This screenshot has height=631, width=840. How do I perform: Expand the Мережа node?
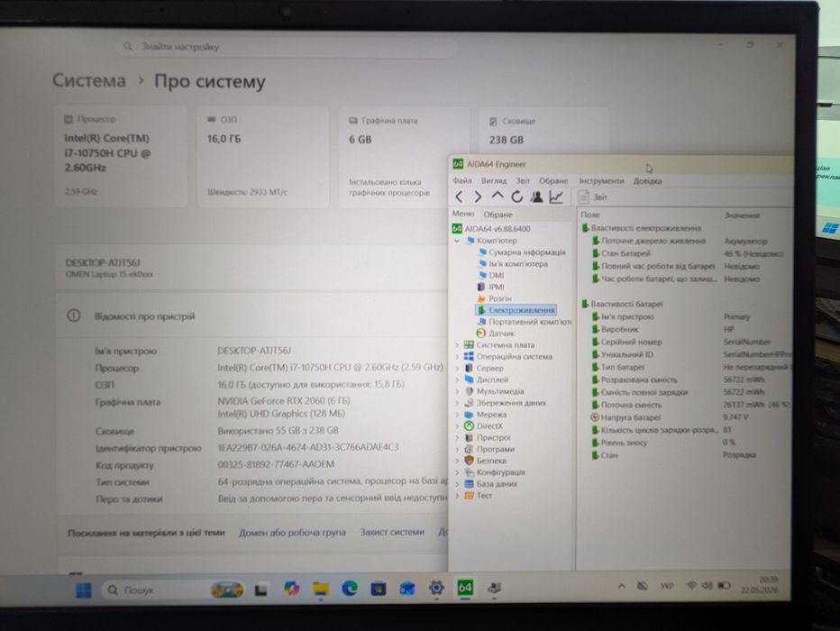point(457,415)
